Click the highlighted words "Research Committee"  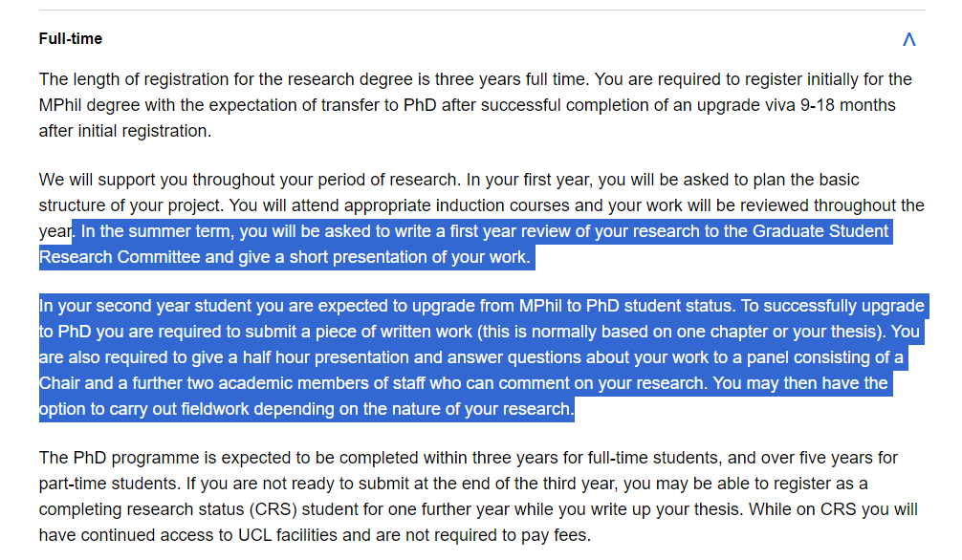[119, 257]
